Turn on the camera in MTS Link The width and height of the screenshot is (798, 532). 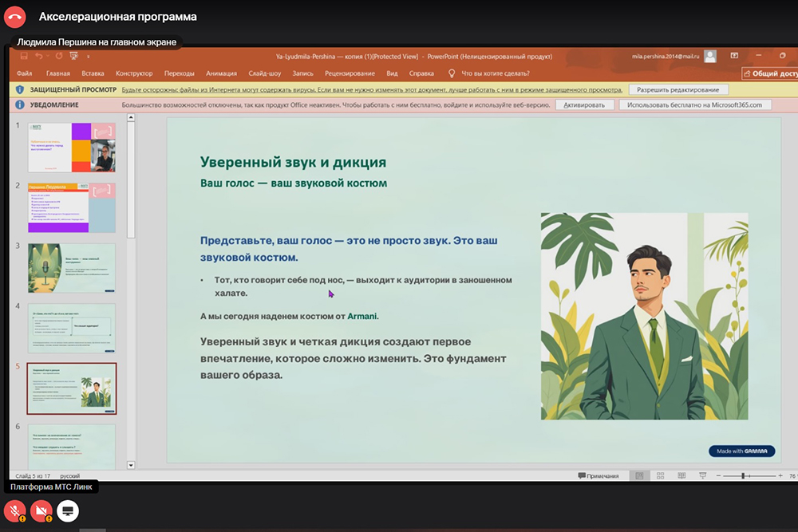coord(41,510)
